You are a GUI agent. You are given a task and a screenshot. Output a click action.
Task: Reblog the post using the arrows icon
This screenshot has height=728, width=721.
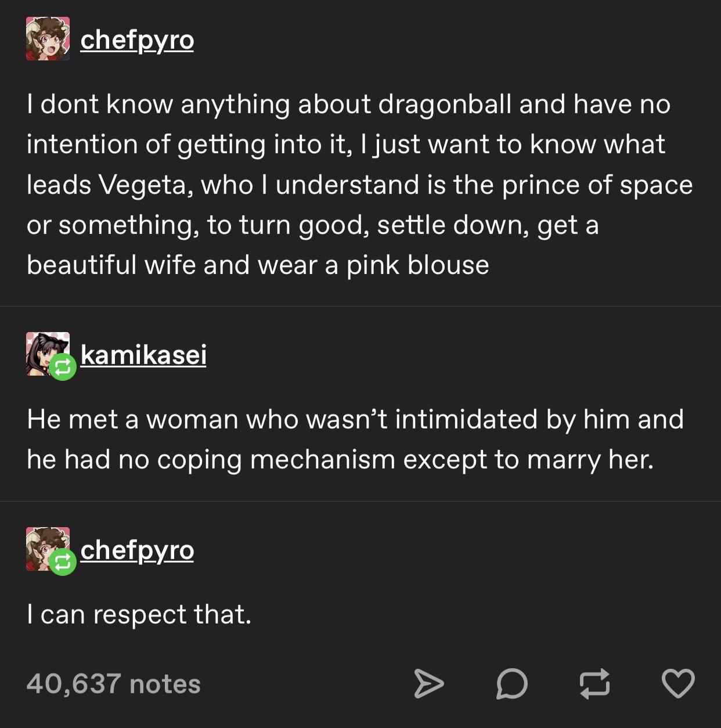(595, 683)
